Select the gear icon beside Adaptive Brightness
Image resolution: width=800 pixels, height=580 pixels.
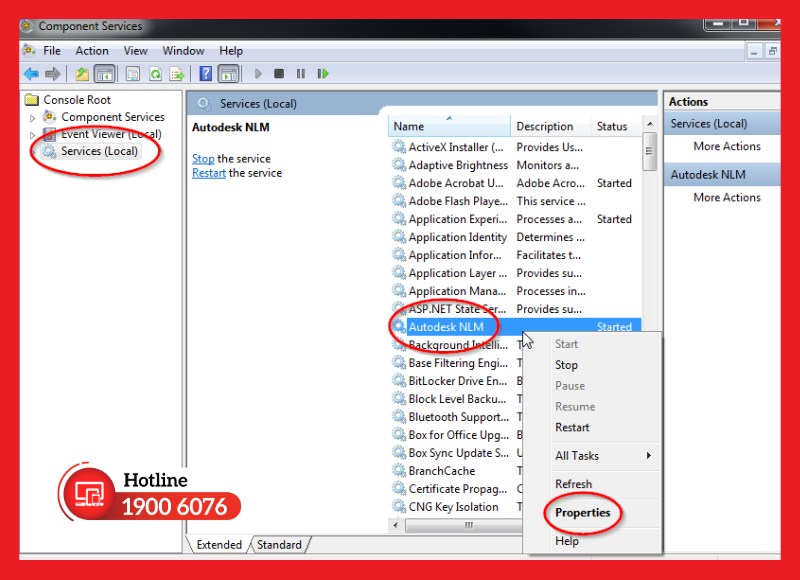click(x=398, y=165)
